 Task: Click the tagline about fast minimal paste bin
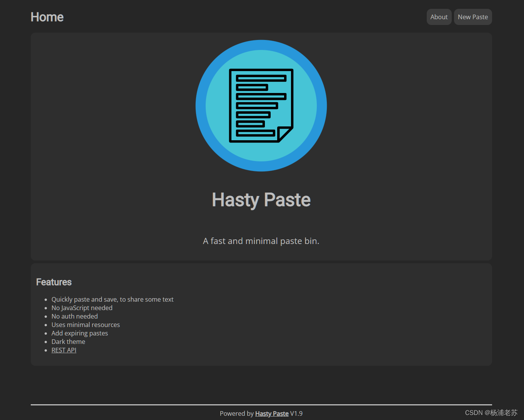tap(261, 241)
